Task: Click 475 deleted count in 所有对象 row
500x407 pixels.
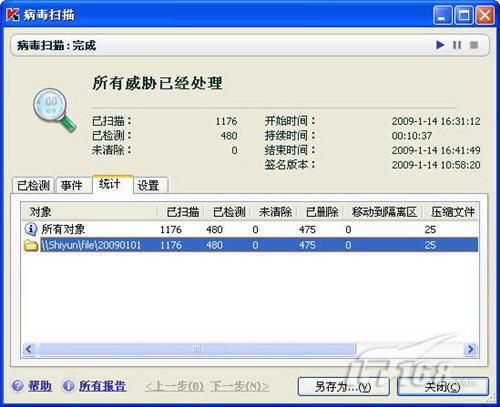Action: tap(307, 229)
